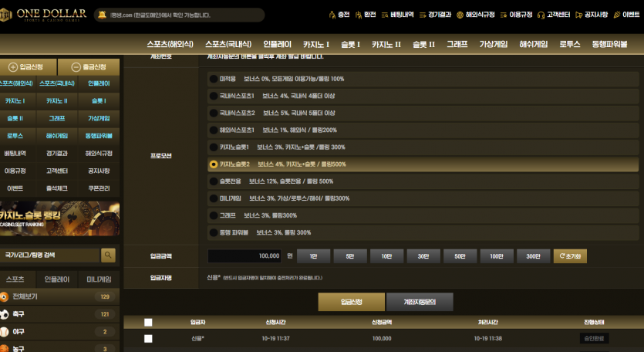Click the 계좌자동문의 button
The width and height of the screenshot is (644, 352).
pos(420,302)
